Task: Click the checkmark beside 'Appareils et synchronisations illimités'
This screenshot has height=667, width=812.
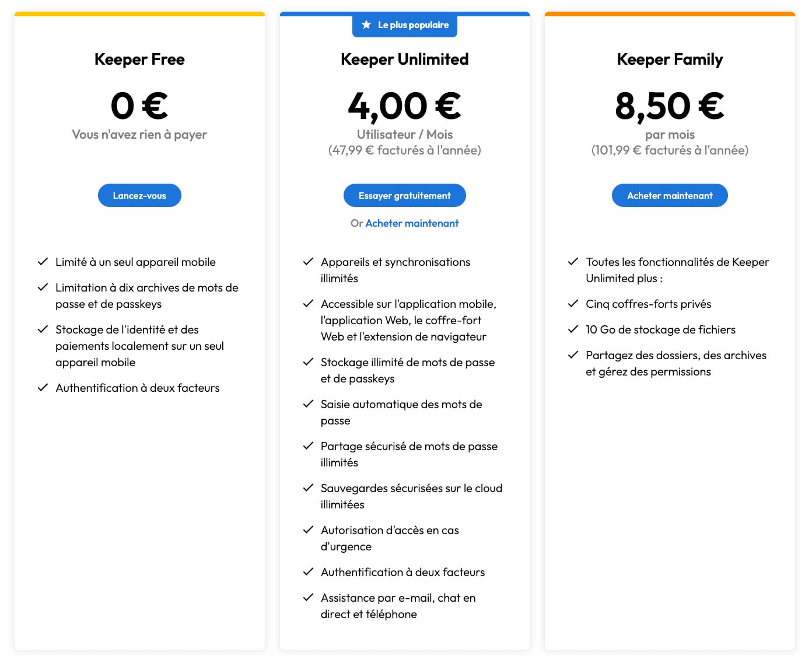Action: pos(308,261)
